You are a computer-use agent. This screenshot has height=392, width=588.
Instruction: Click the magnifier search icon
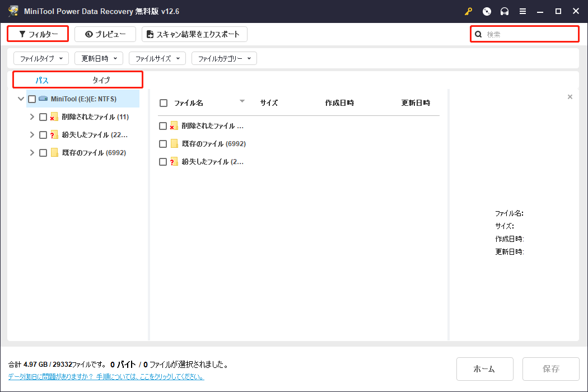[478, 35]
